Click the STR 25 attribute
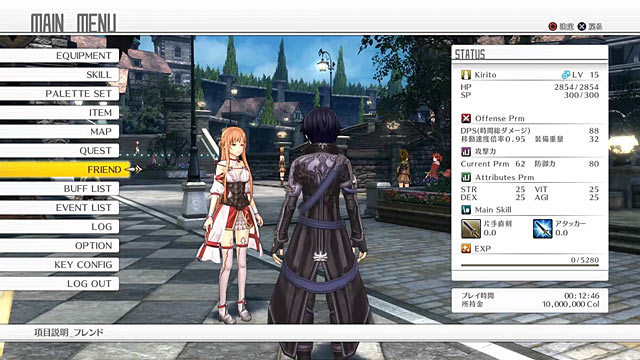640x360 pixels. click(x=493, y=189)
